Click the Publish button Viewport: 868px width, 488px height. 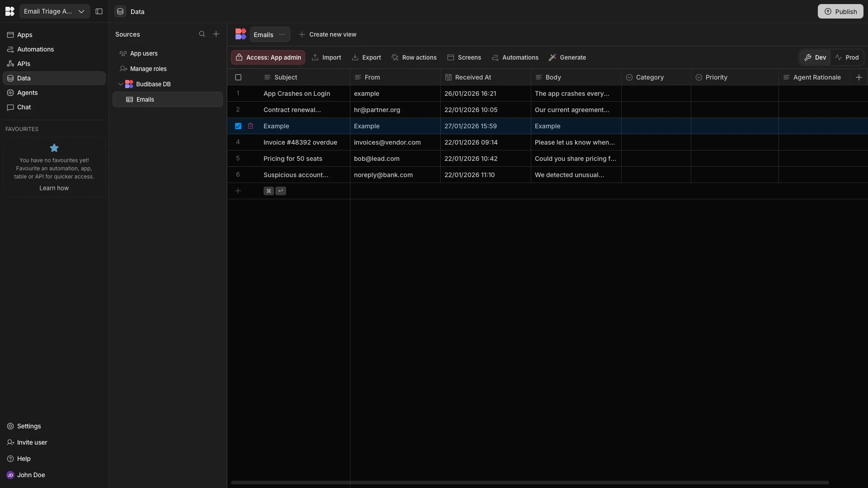coord(840,11)
